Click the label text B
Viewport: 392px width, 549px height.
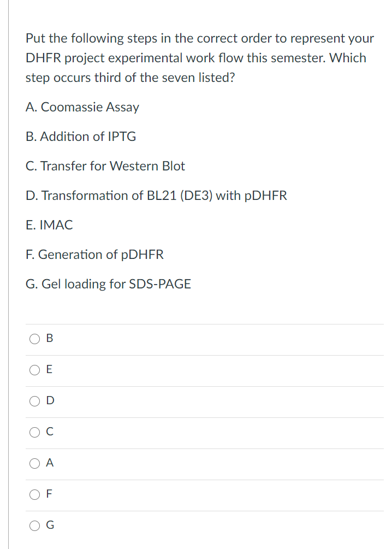pyautogui.click(x=49, y=339)
